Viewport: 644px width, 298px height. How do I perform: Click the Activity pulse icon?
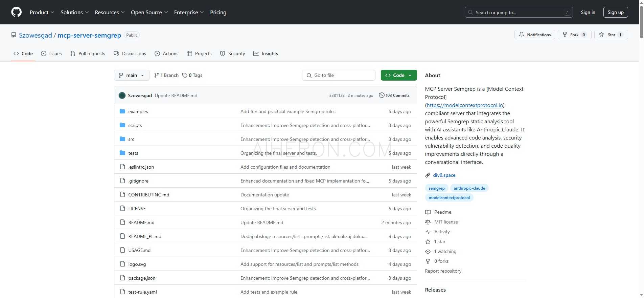tap(428, 232)
